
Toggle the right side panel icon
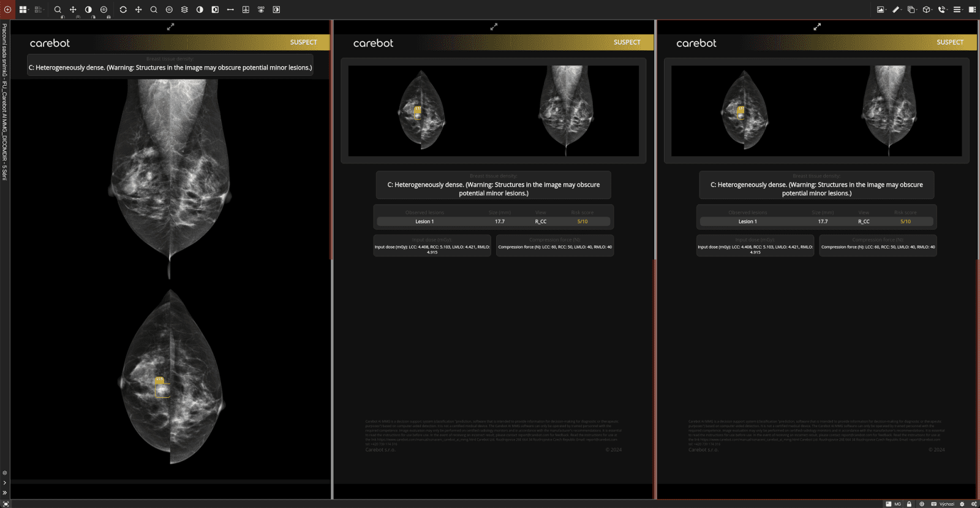(972, 10)
